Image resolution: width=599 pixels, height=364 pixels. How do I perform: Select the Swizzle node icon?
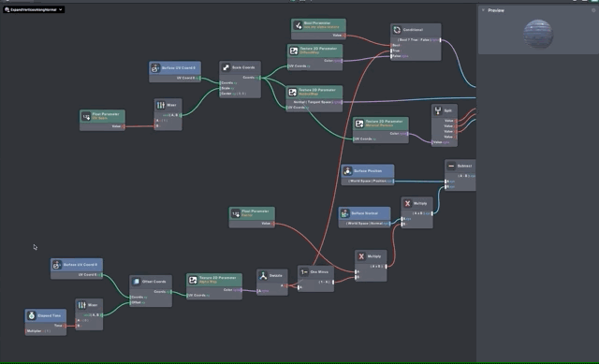pyautogui.click(x=263, y=276)
